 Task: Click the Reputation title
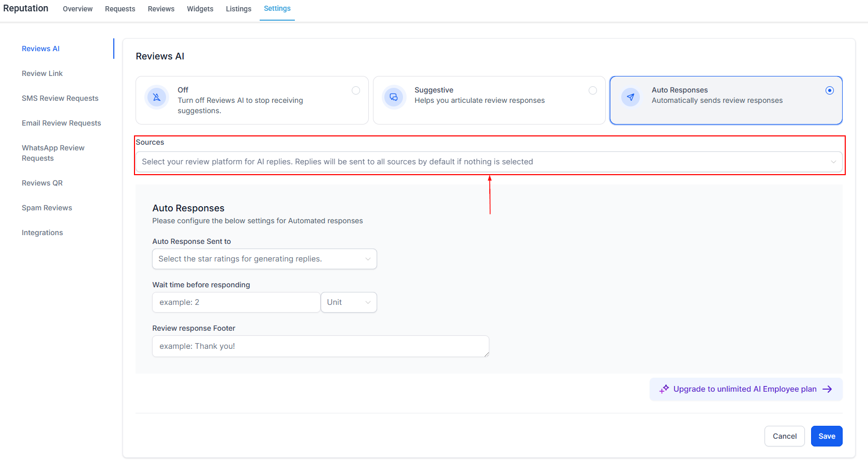26,8
